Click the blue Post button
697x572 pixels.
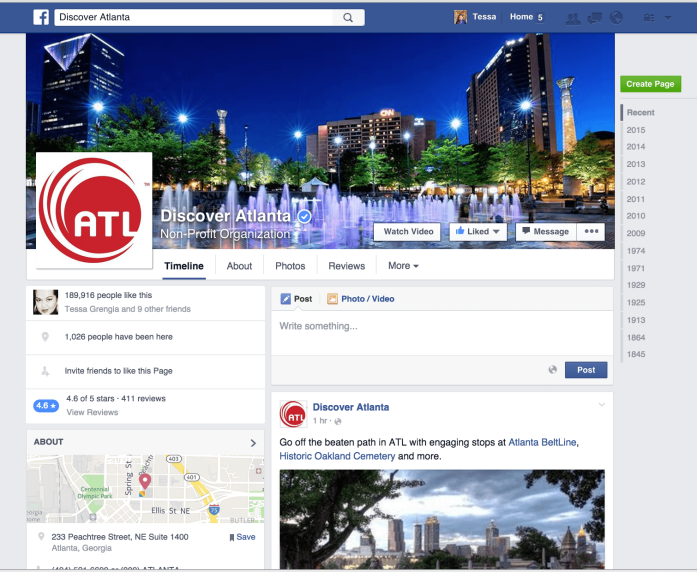pyautogui.click(x=586, y=370)
